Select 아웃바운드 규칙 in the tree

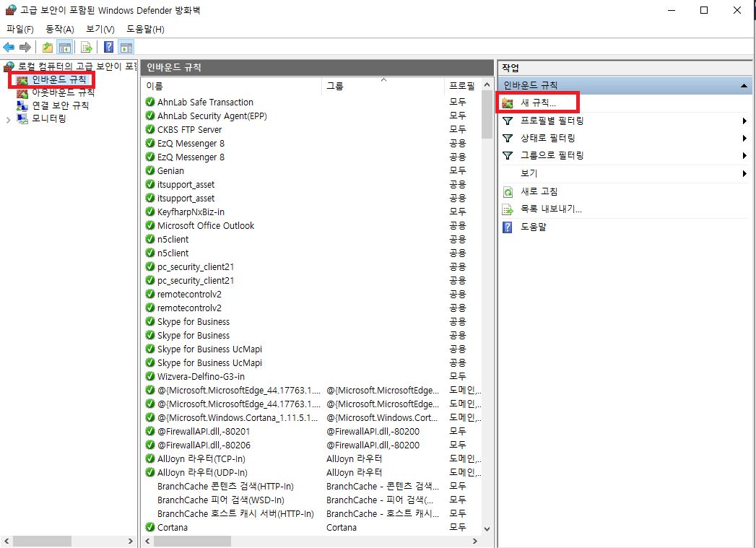(x=63, y=92)
